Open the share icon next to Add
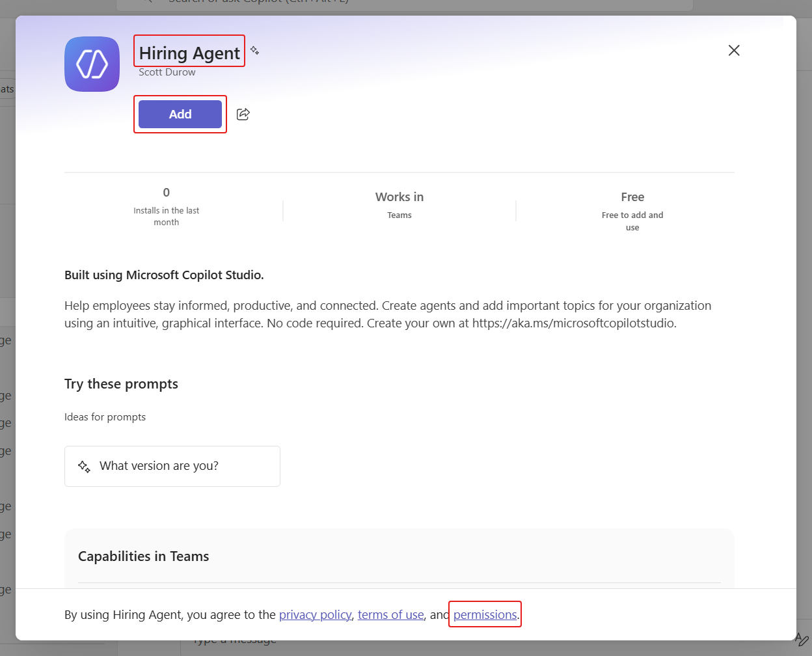Viewport: 812px width, 656px height. [243, 114]
